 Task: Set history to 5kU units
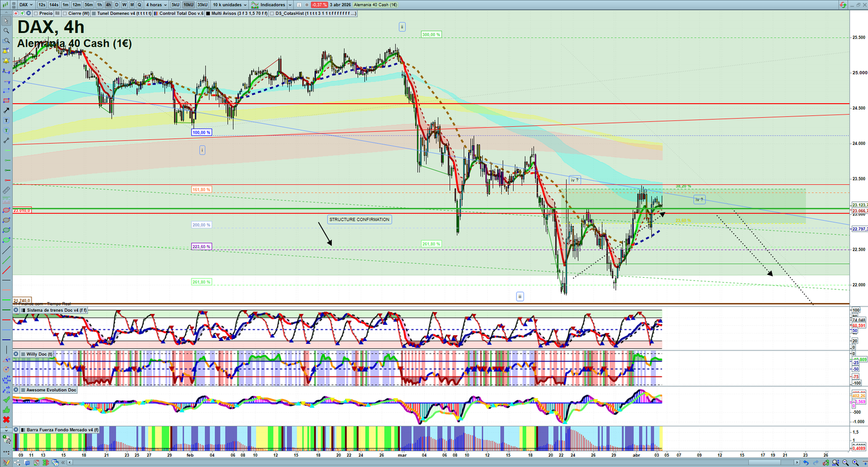pos(175,5)
